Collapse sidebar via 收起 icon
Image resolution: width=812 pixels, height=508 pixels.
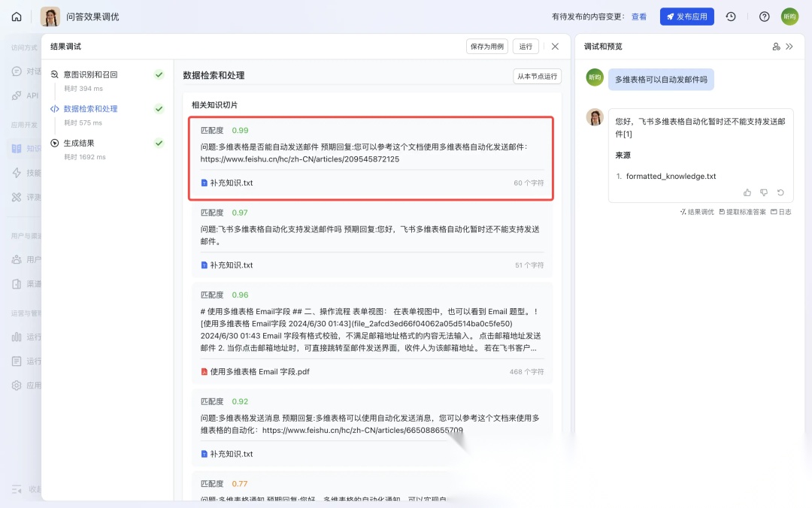[17, 489]
